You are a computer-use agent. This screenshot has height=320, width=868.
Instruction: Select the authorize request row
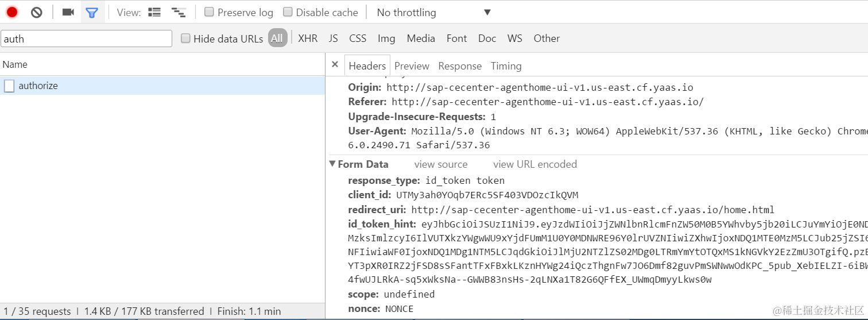[x=162, y=86]
